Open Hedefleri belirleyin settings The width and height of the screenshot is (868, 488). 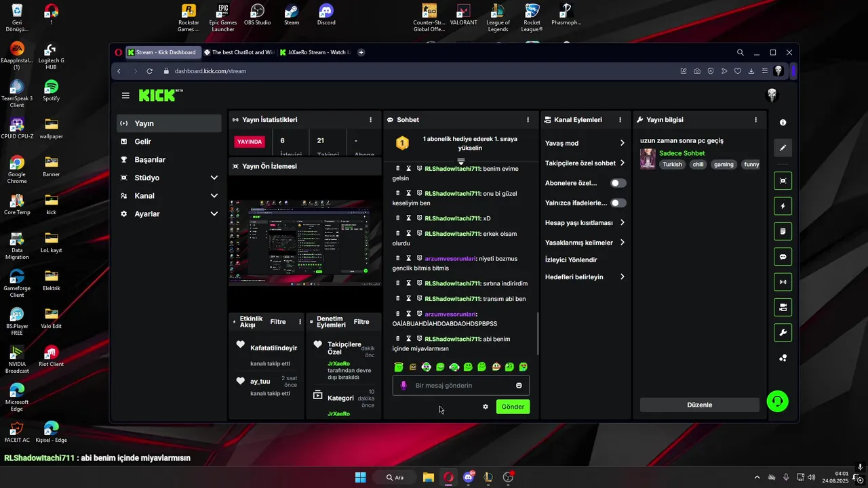coord(585,277)
